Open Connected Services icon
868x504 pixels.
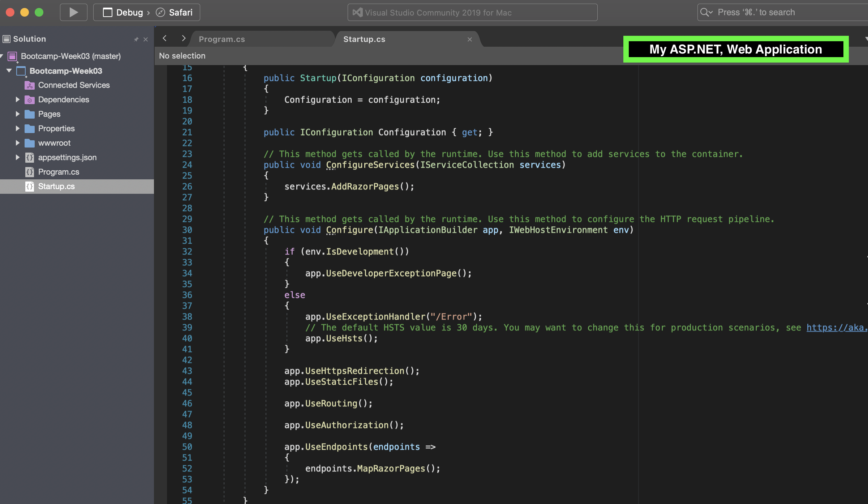pos(30,85)
